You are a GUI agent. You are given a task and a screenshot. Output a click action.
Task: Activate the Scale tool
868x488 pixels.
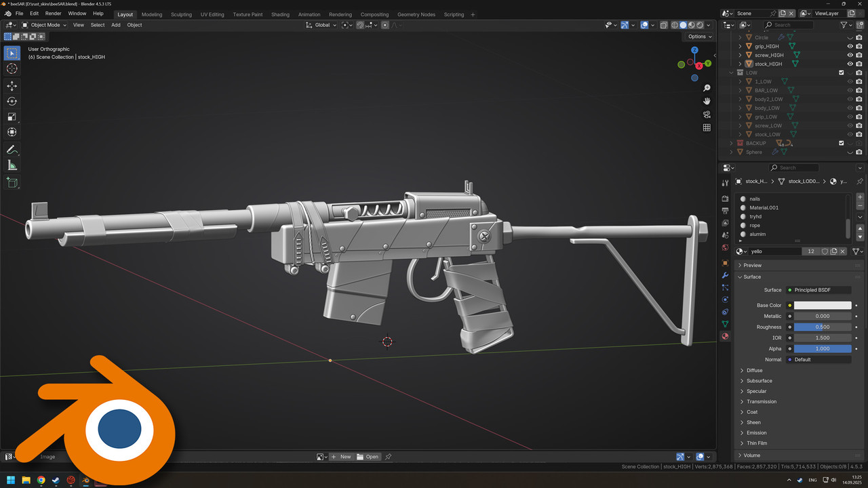[x=12, y=117]
